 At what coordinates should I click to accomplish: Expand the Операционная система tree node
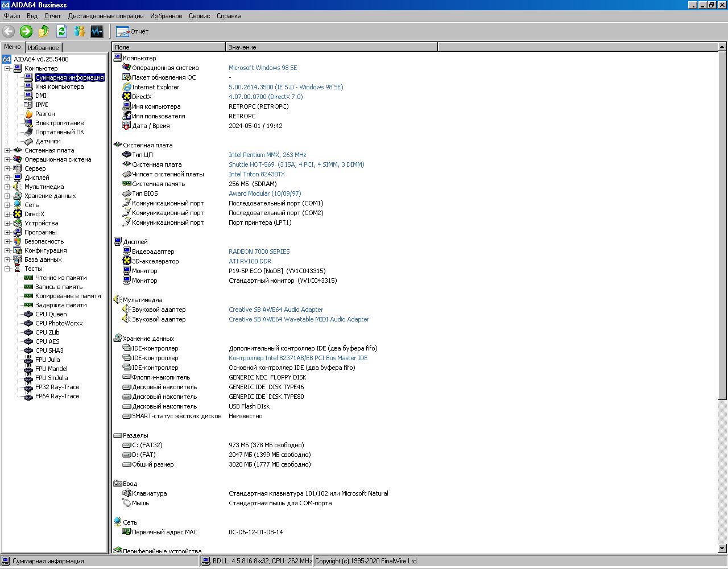click(7, 159)
